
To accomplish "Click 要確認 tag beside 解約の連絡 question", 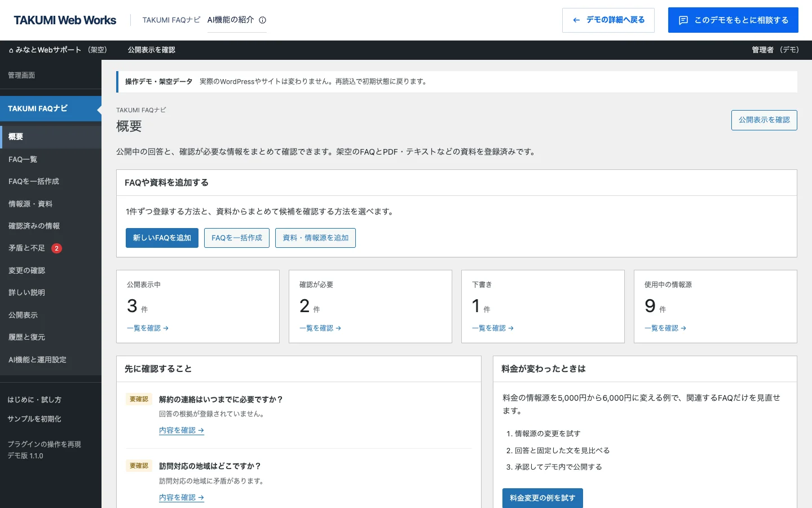I will pyautogui.click(x=139, y=399).
